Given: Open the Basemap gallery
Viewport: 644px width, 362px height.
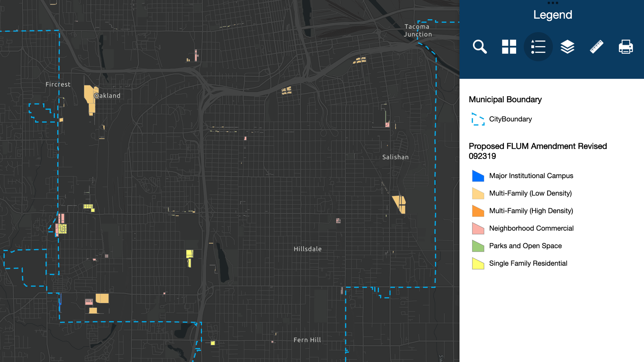Looking at the screenshot, I should point(509,47).
